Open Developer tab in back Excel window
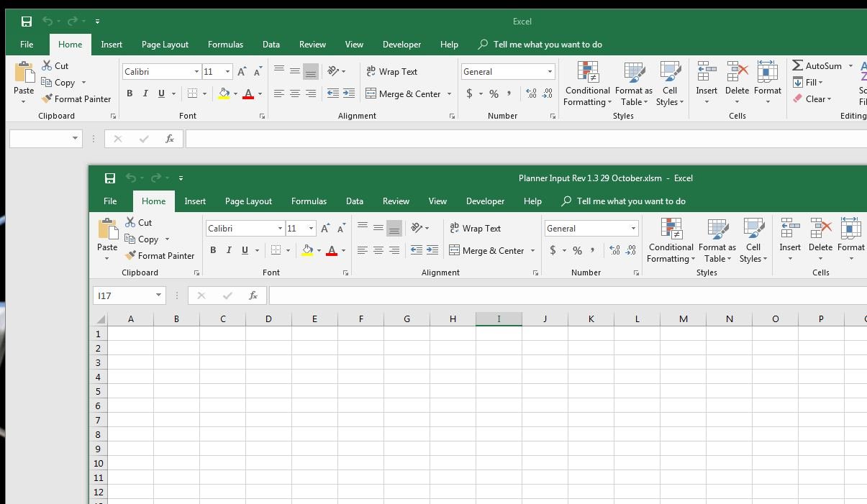 [x=401, y=45]
